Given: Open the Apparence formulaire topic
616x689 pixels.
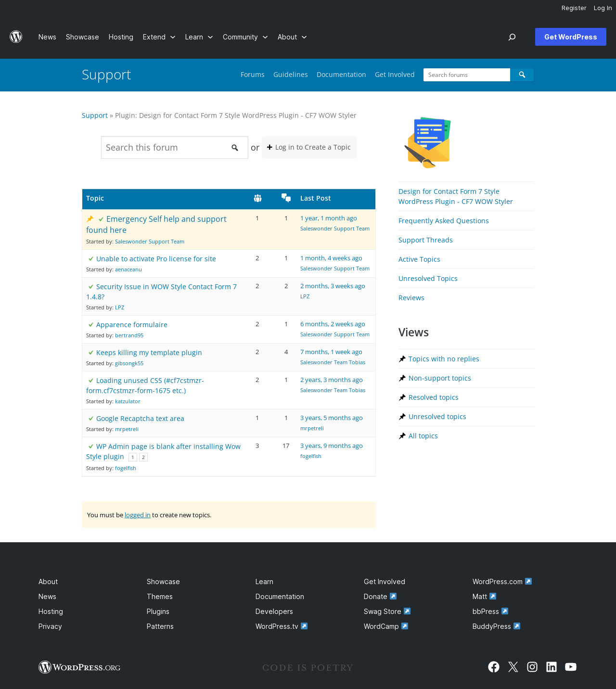Looking at the screenshot, I should (132, 325).
